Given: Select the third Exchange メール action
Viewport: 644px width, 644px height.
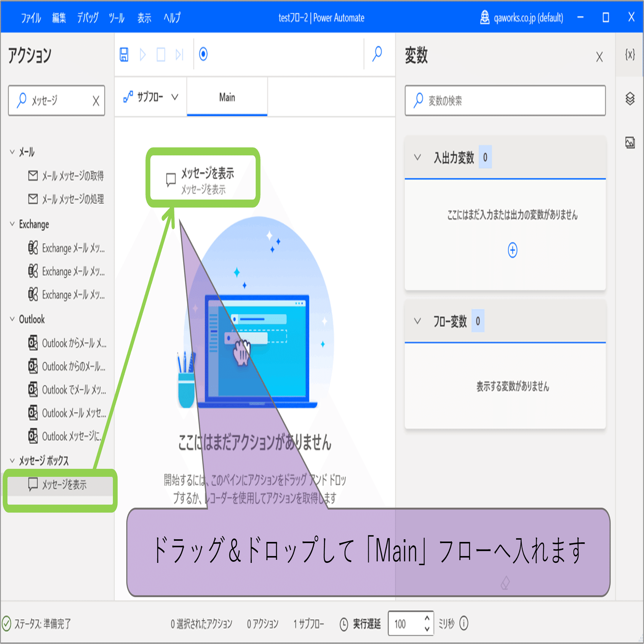Looking at the screenshot, I should pos(66,294).
